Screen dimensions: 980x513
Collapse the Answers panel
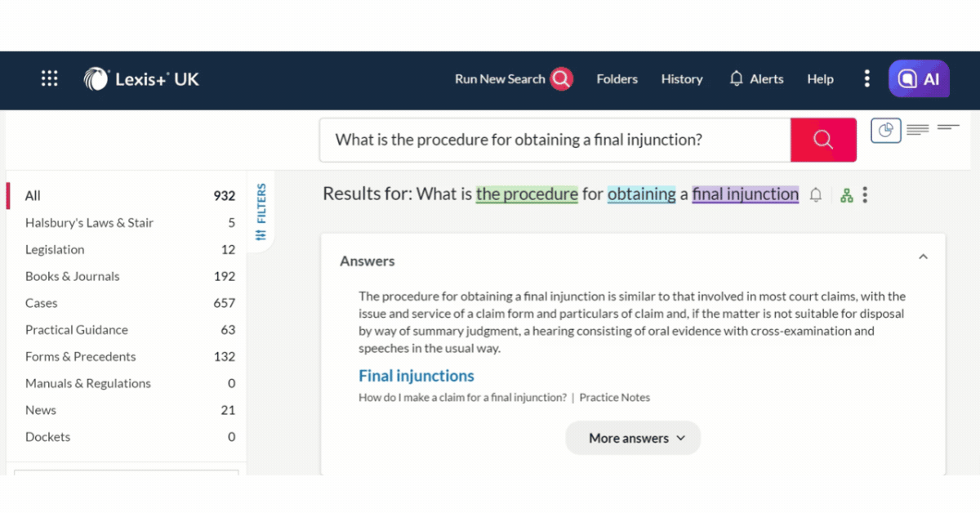click(x=923, y=257)
